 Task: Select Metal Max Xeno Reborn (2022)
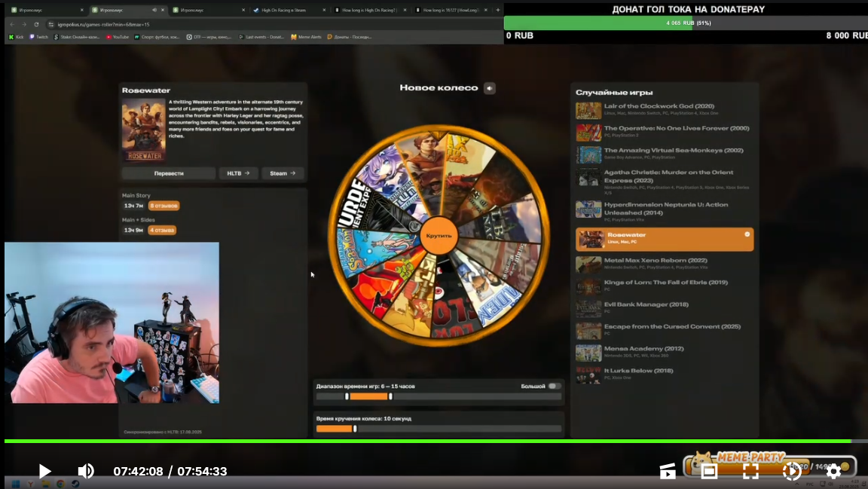click(x=665, y=263)
